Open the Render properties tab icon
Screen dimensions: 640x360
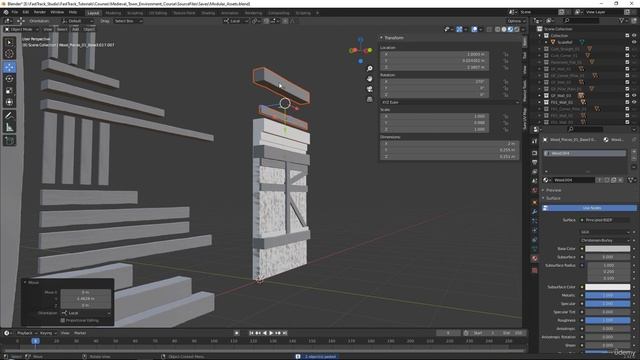coord(534,153)
